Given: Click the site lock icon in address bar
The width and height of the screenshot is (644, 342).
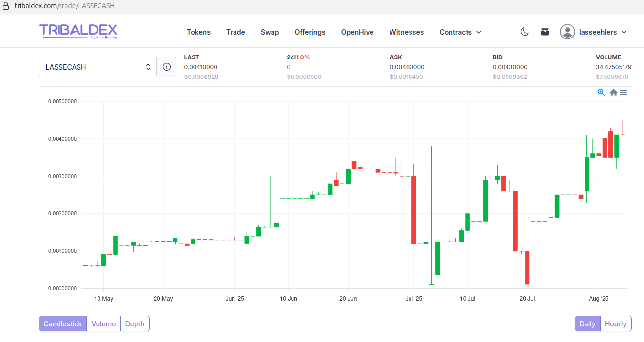Looking at the screenshot, I should pos(6,6).
